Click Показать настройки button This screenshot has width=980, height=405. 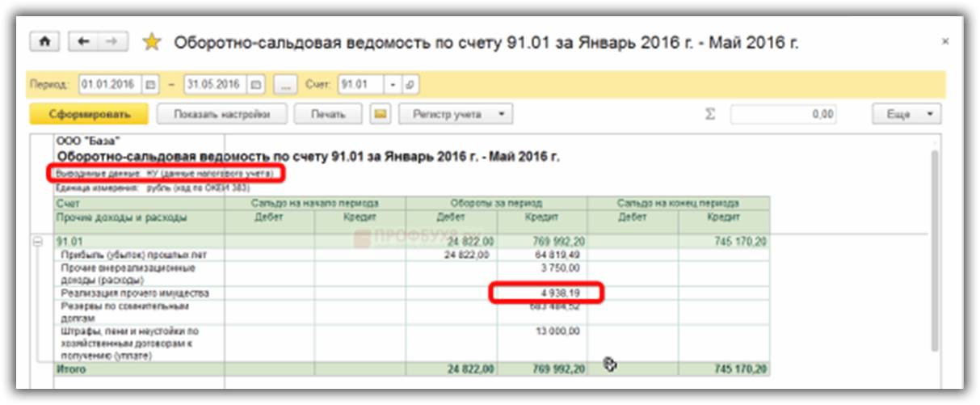[220, 115]
